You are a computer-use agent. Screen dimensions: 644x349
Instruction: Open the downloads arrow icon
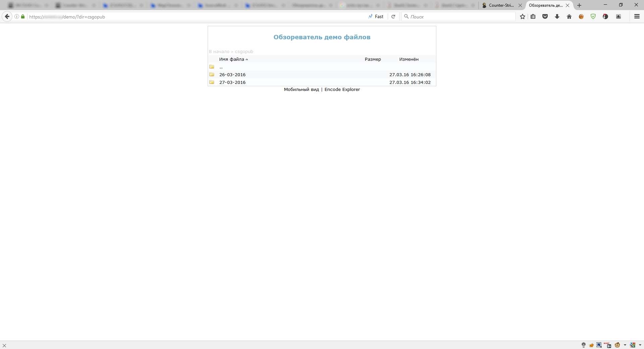[557, 16]
